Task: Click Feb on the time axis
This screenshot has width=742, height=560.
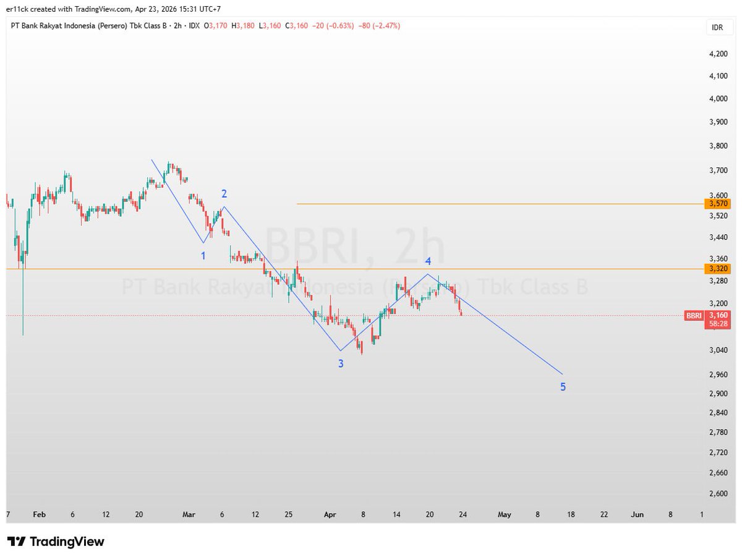Action: (39, 514)
